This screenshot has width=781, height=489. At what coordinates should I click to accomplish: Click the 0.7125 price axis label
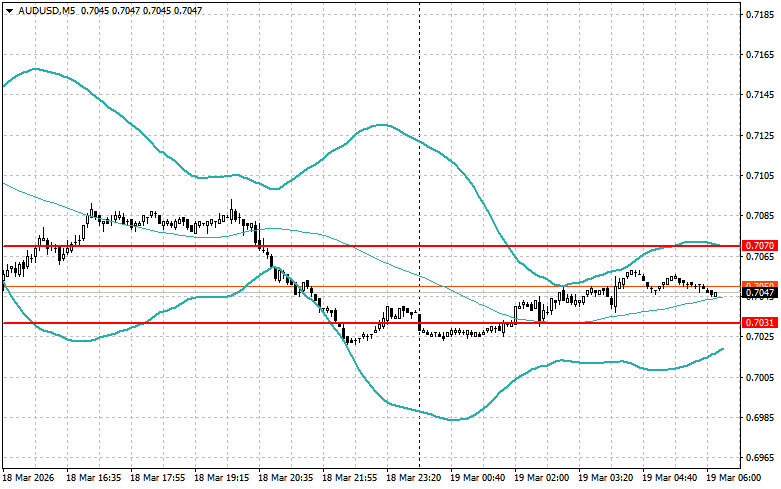point(761,135)
